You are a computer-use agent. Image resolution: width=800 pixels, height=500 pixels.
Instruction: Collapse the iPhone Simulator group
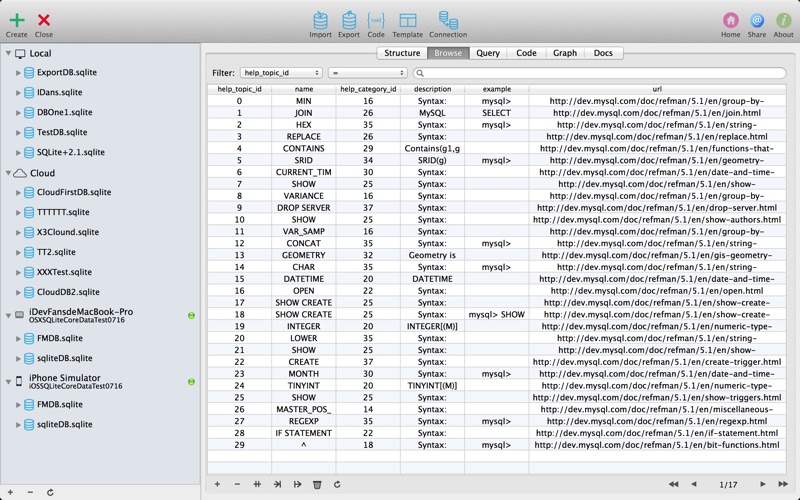[8, 382]
